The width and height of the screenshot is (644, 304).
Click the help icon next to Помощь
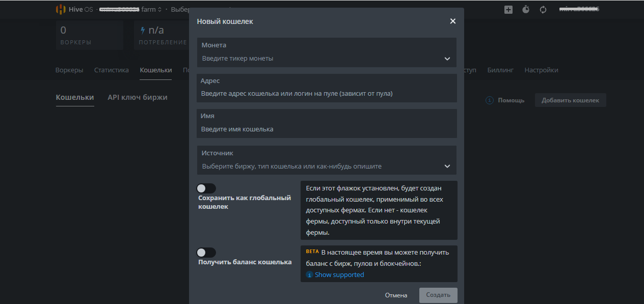point(490,100)
